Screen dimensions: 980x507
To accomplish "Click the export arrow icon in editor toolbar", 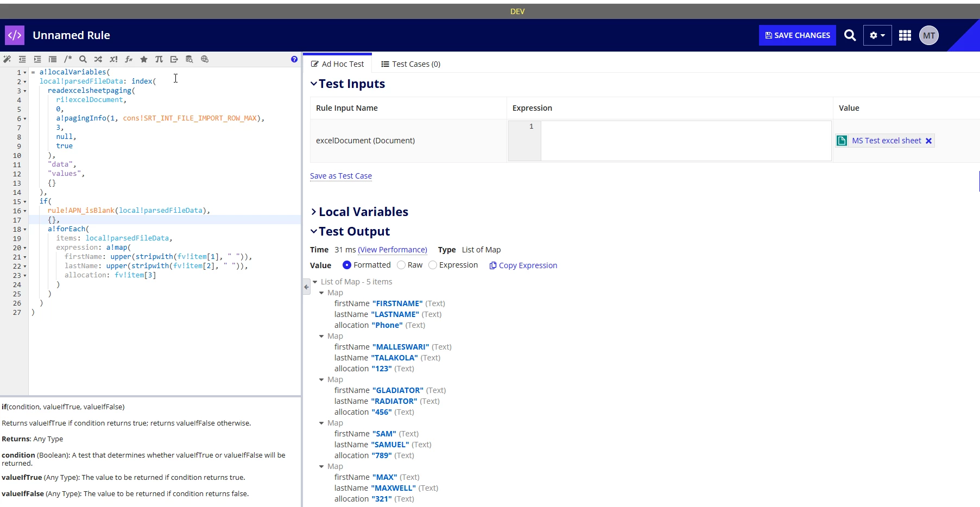I will (174, 59).
